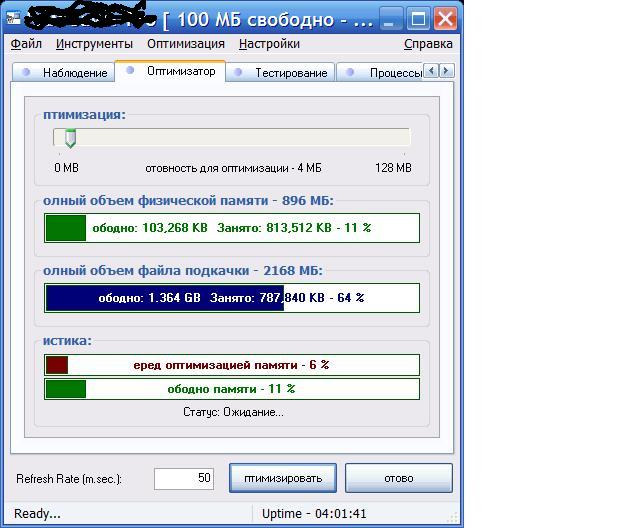Open the Процессы tab
The height and width of the screenshot is (528, 640).
click(x=387, y=72)
